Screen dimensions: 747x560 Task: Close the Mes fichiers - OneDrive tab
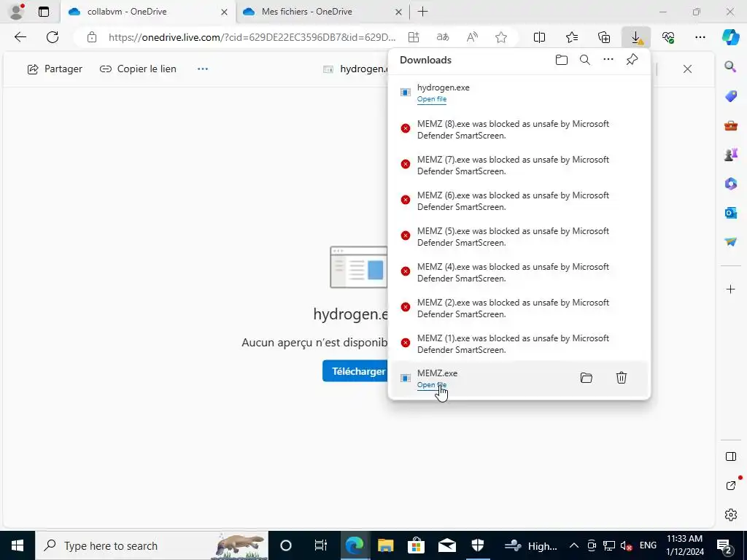399,12
